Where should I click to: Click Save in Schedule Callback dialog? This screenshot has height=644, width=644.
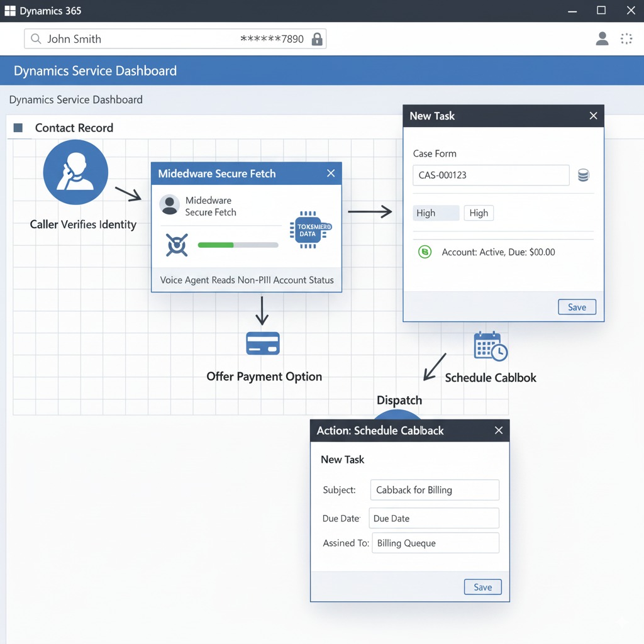483,587
